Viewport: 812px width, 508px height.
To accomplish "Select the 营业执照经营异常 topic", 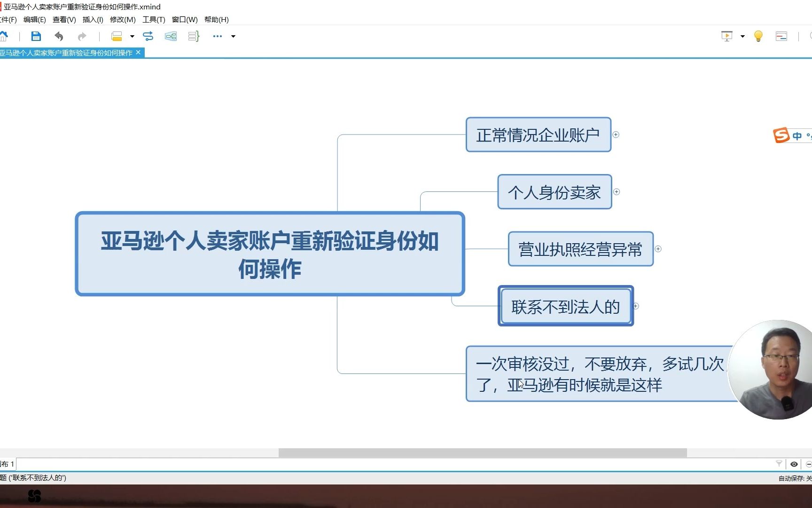I will pyautogui.click(x=581, y=249).
